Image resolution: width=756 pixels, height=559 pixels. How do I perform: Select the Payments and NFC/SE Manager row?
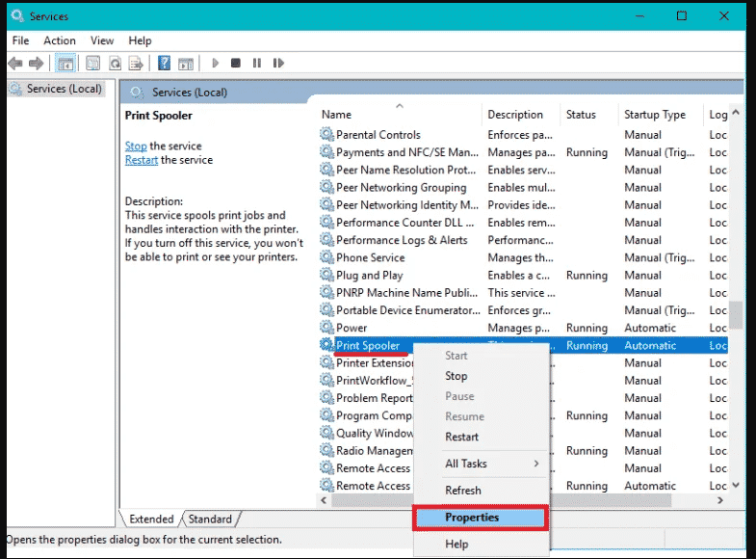point(523,152)
